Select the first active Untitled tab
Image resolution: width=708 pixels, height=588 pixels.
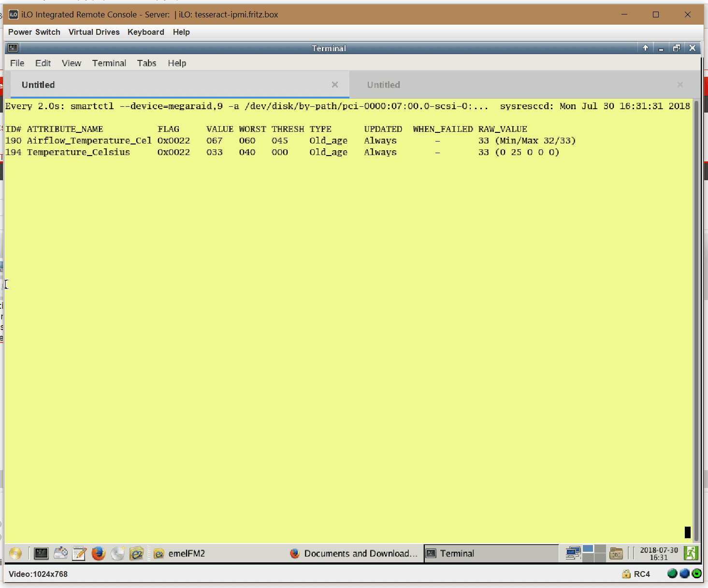[179, 85]
